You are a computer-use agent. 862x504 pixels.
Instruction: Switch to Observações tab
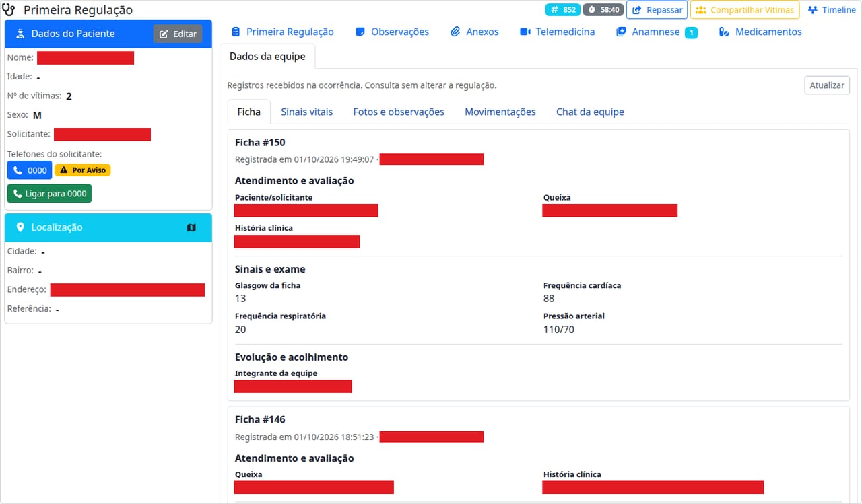click(392, 32)
